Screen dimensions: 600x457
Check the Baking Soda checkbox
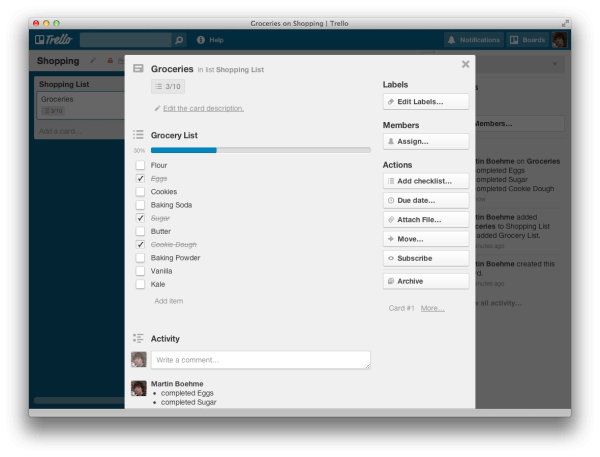click(x=140, y=205)
